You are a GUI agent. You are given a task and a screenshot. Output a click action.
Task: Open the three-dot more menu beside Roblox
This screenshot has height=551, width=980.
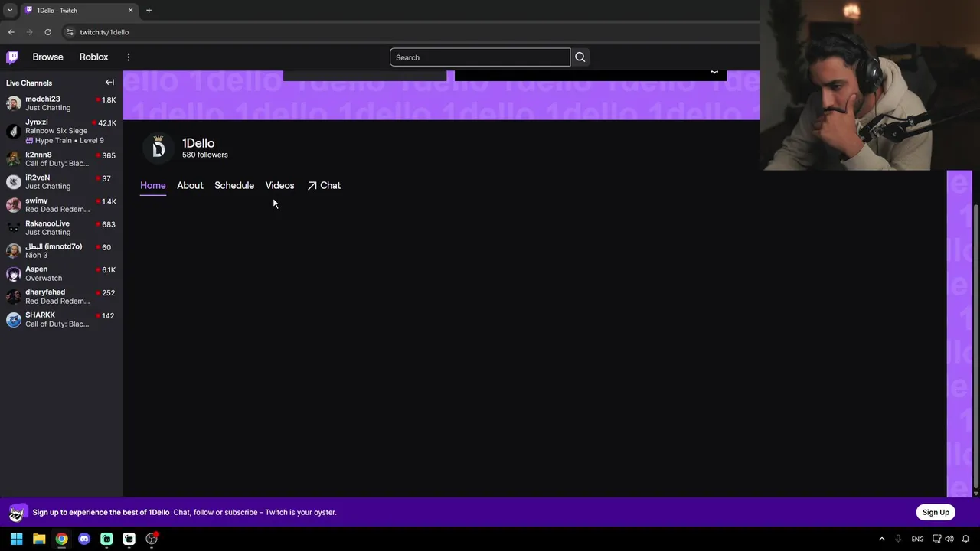click(x=129, y=57)
